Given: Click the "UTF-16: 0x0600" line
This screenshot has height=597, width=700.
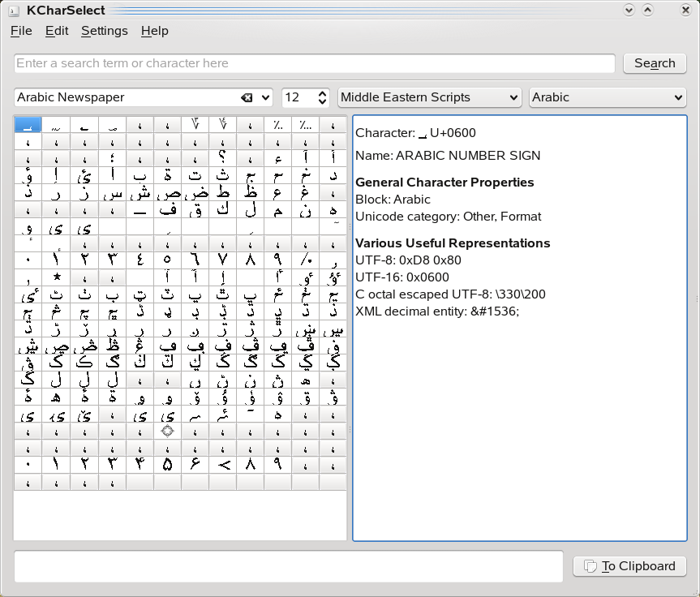Looking at the screenshot, I should coord(402,277).
